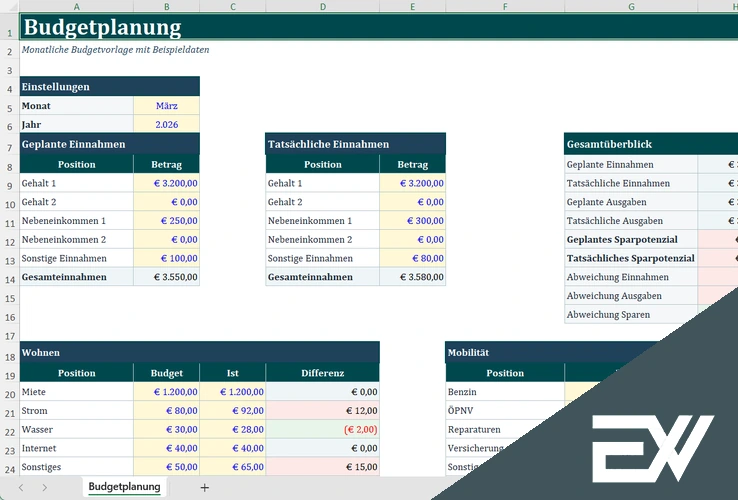Click planned Gehalt 1 amount € 3.200,00
The image size is (738, 500).
coord(167,183)
